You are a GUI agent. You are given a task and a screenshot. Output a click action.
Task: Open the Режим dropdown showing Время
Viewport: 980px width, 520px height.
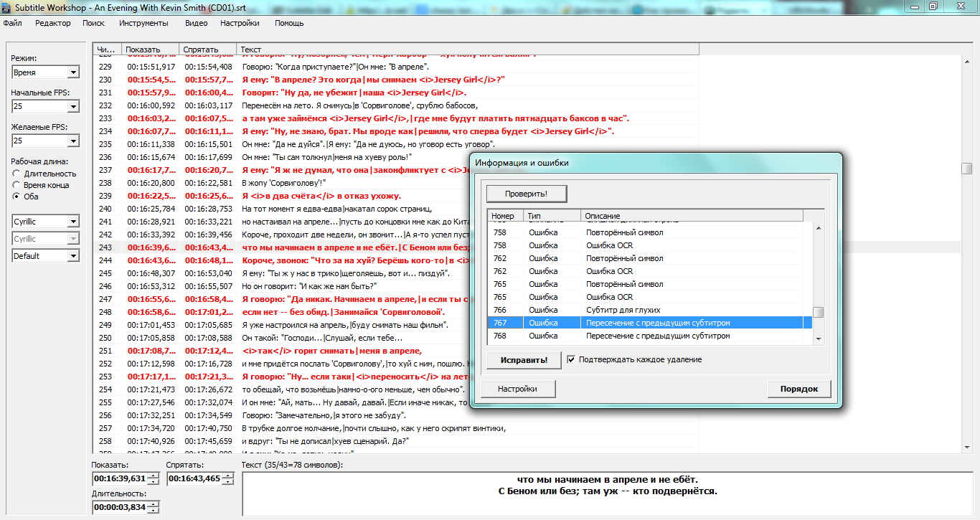pyautogui.click(x=73, y=72)
